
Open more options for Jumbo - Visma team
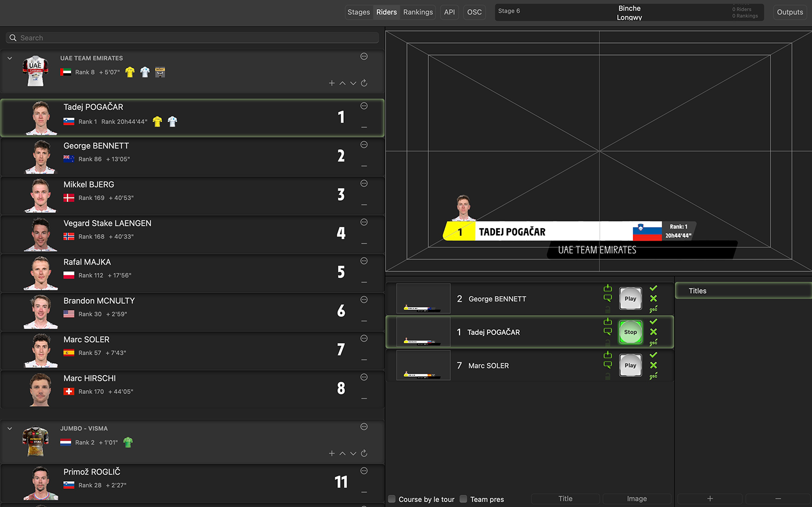pos(364,427)
